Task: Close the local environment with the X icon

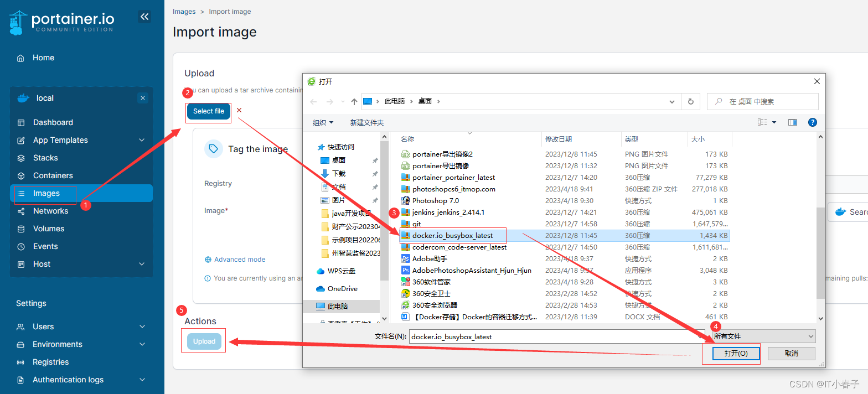Action: tap(143, 98)
